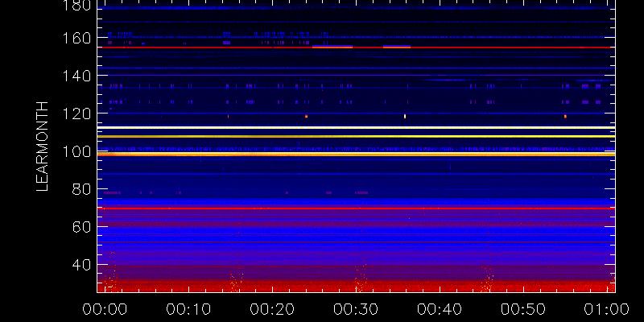The image size is (644, 322).
Task: Click the LEARMONTH axis label
Action: click(x=43, y=147)
